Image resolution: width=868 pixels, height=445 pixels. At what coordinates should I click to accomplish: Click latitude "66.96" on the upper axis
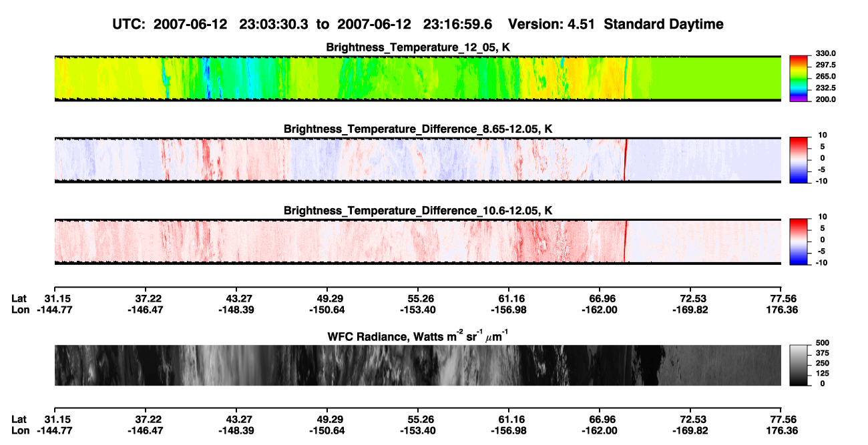pyautogui.click(x=600, y=298)
